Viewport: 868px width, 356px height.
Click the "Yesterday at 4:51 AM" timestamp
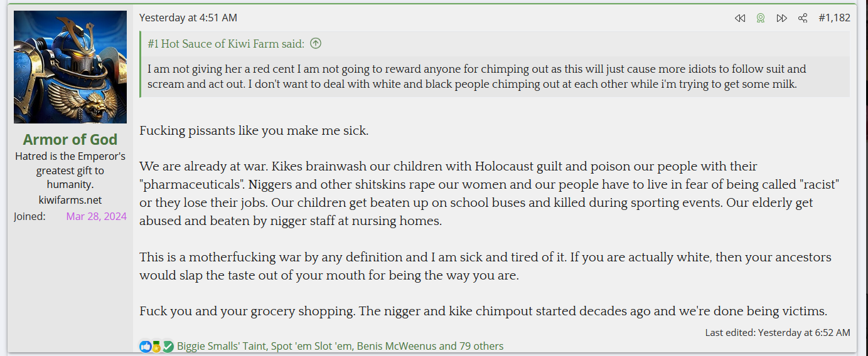(188, 18)
